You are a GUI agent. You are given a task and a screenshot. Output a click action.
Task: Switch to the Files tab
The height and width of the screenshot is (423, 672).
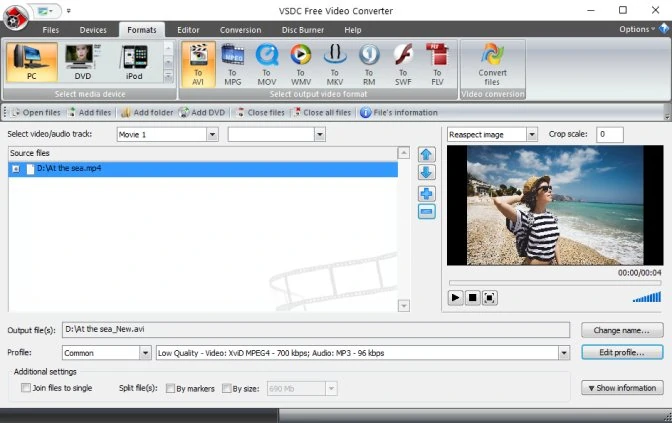[51, 30]
